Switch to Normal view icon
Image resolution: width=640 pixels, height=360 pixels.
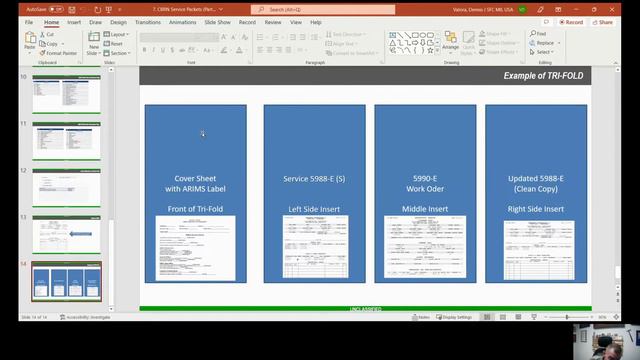(487, 317)
